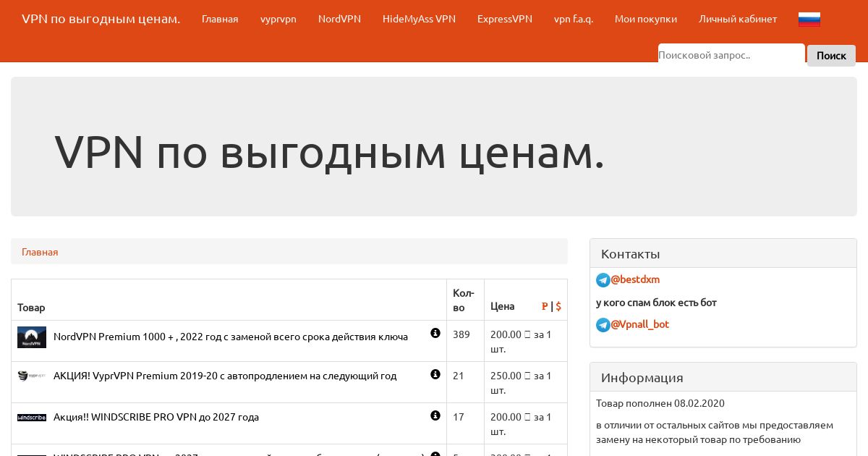Image resolution: width=868 pixels, height=456 pixels.
Task: Click quantity value 17
Action: [x=458, y=417]
